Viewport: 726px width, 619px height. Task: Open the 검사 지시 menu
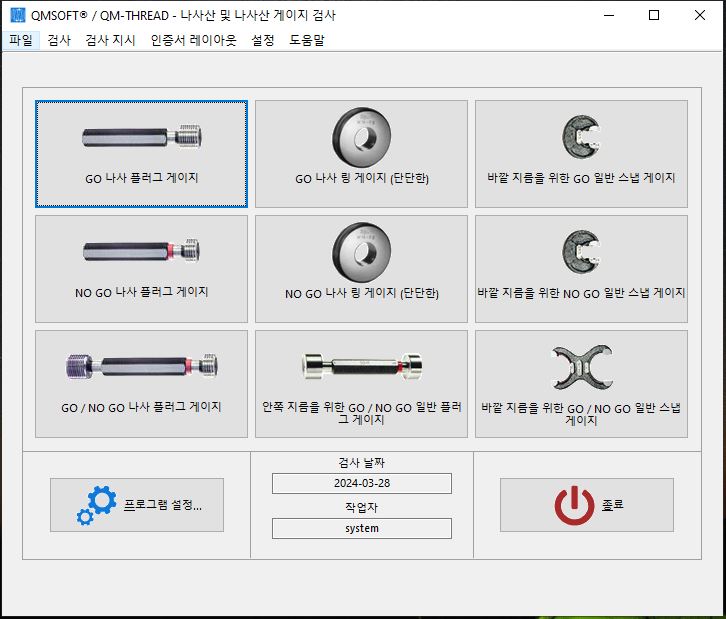110,40
